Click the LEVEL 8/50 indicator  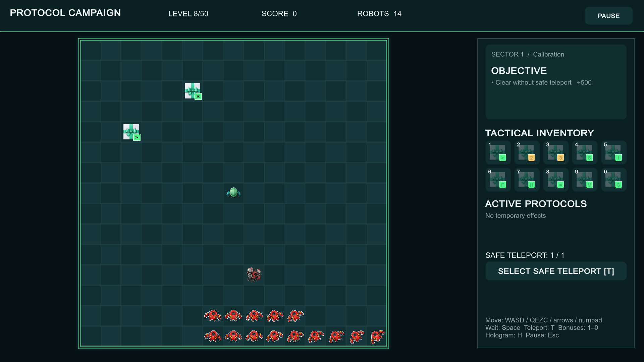tap(188, 14)
